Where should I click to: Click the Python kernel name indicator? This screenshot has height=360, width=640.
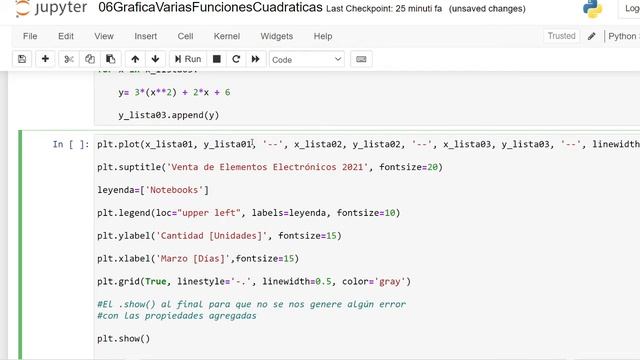[624, 36]
